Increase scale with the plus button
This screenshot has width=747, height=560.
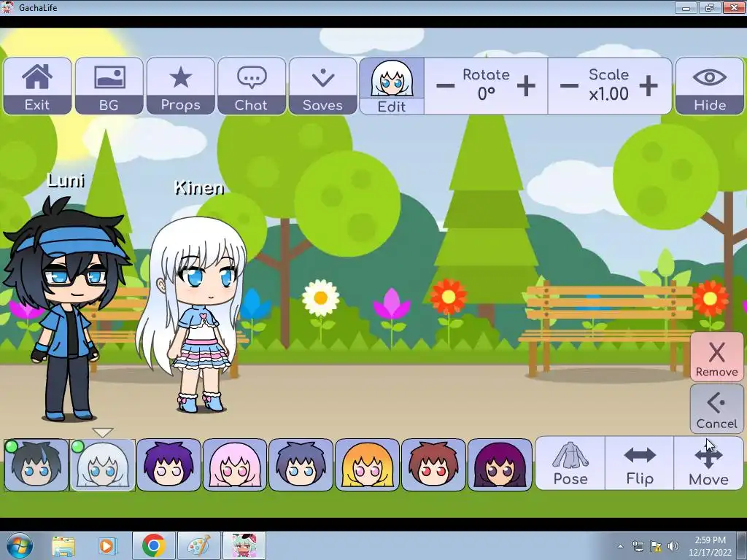(x=649, y=86)
